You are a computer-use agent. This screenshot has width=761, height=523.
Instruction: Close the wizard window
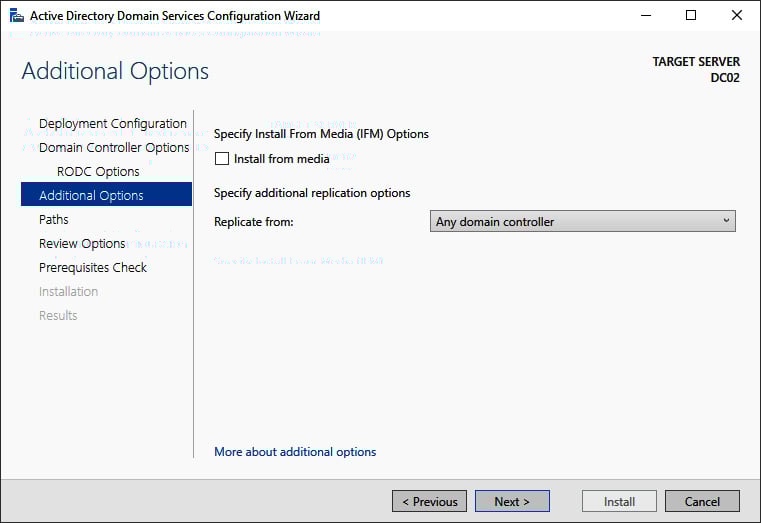coord(737,16)
